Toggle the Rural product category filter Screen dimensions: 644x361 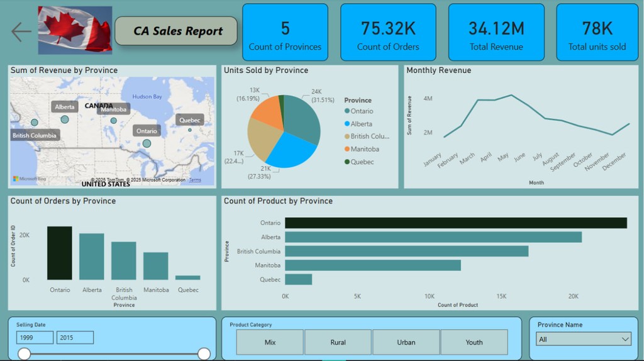point(338,342)
